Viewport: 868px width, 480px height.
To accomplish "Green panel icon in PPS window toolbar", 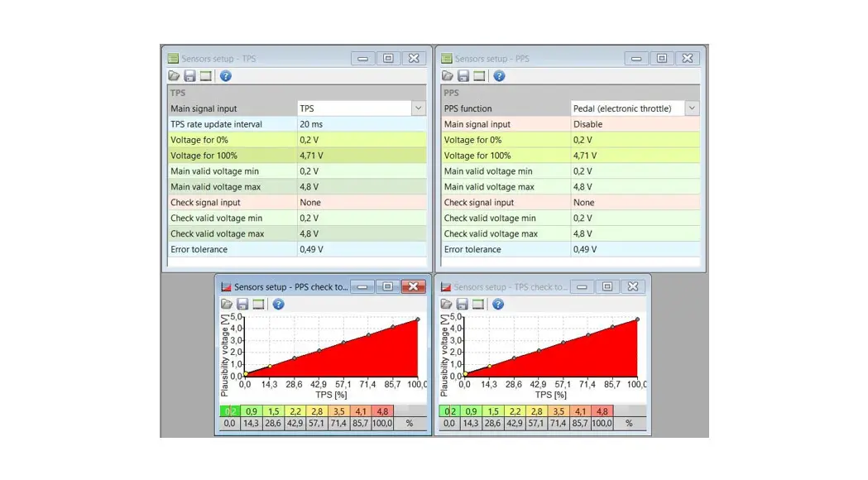I will tap(479, 76).
